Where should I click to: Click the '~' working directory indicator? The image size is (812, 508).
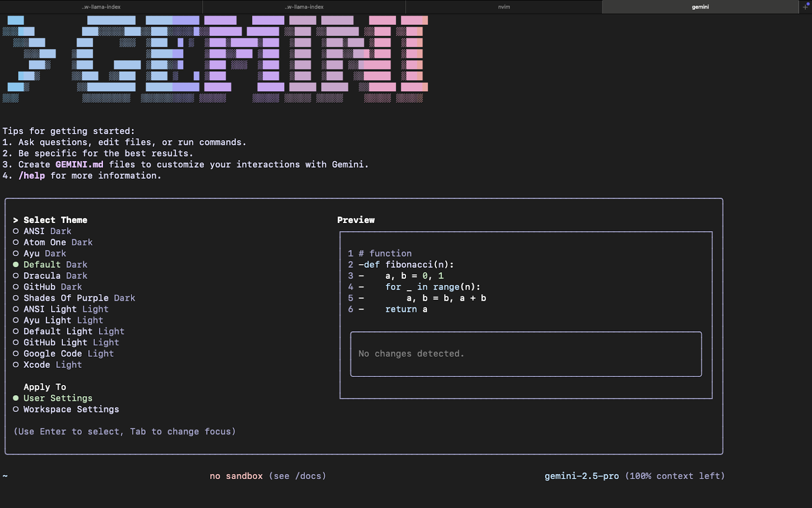pos(5,476)
